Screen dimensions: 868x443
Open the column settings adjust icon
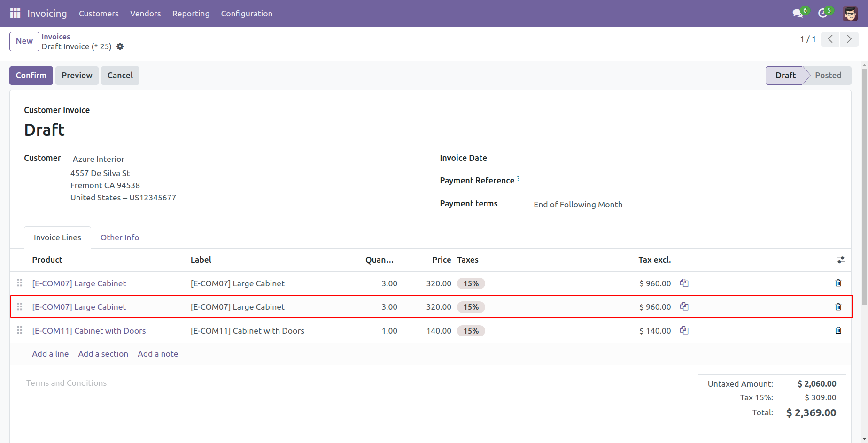pos(841,260)
